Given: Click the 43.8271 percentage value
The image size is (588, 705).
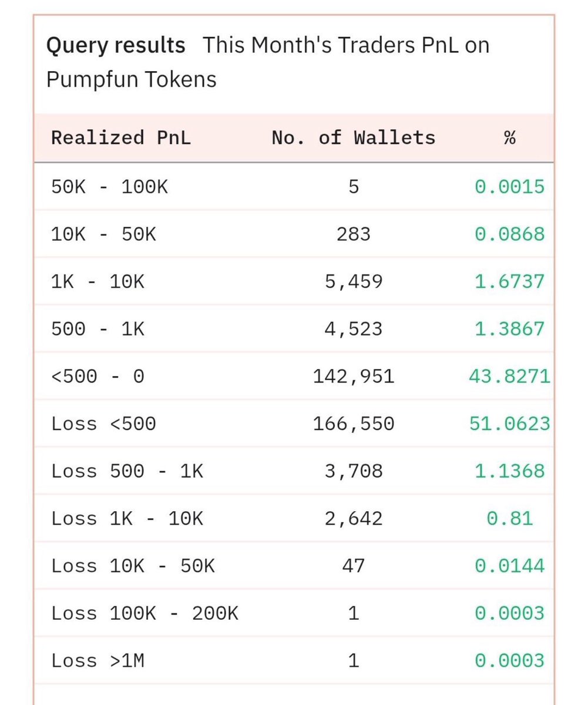Looking at the screenshot, I should [509, 376].
